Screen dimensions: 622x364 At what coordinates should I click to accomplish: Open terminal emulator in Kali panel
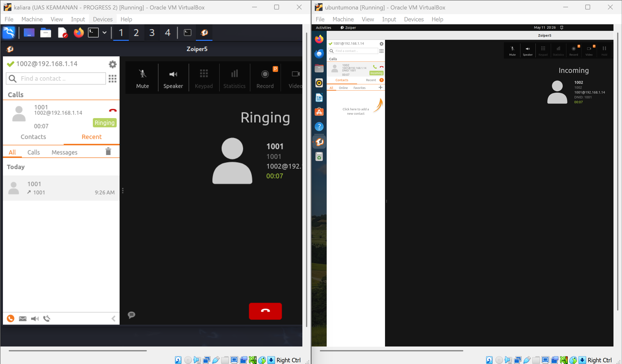(93, 33)
